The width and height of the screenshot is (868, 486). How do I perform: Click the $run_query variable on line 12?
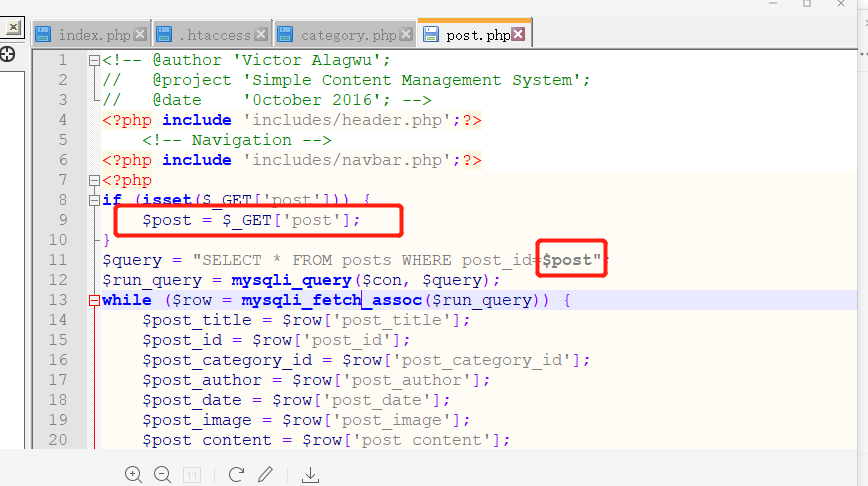152,280
